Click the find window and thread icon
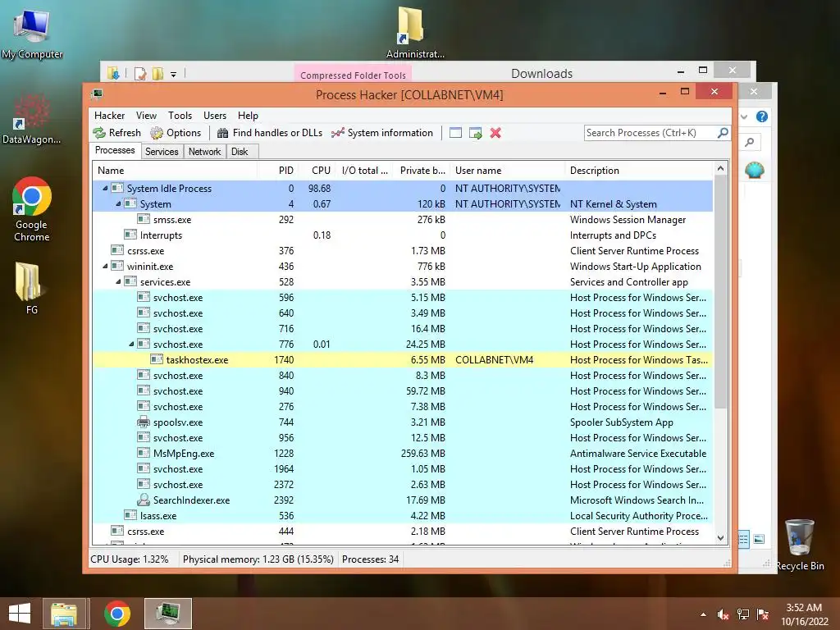840x630 pixels. pos(475,133)
